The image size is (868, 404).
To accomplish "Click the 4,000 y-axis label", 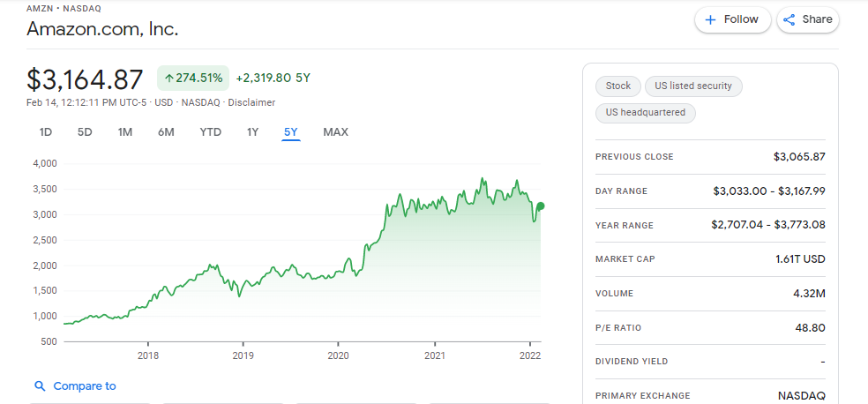I will pyautogui.click(x=45, y=164).
